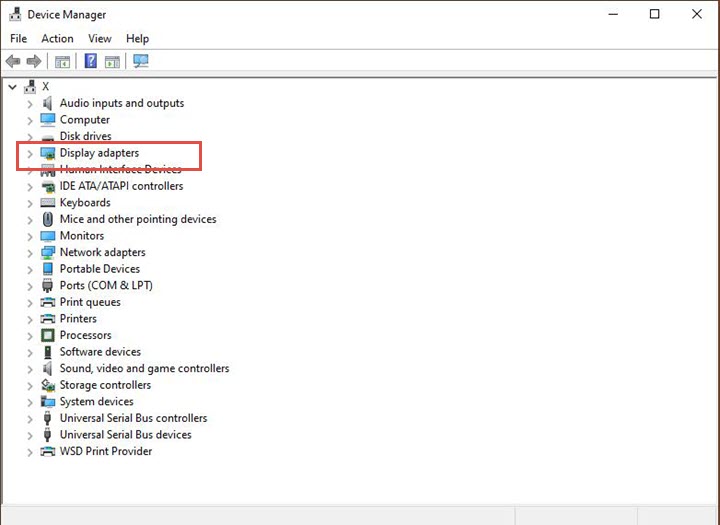This screenshot has width=720, height=525.
Task: Expand the Monitors chevron
Action: 30,237
